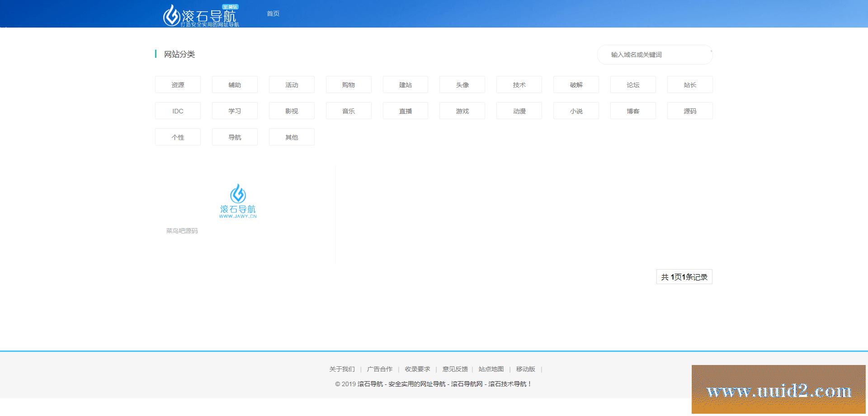Open the 源码 category
Viewport: 868px width, 416px height.
pyautogui.click(x=690, y=111)
